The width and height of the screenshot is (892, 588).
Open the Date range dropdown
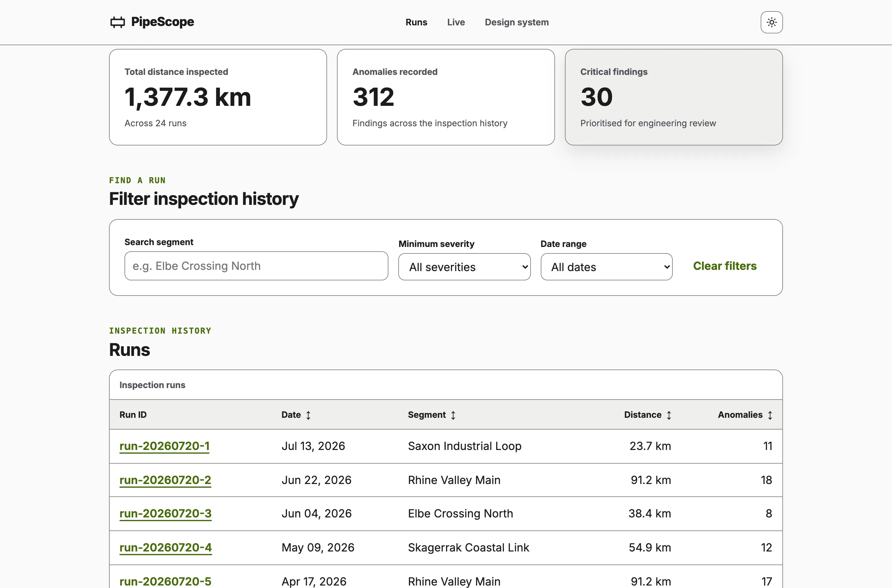[606, 267]
